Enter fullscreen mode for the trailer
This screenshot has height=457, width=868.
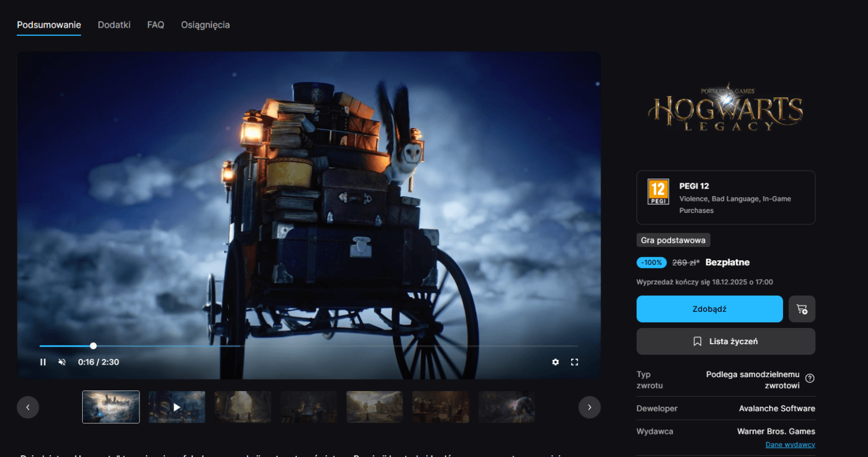click(575, 362)
